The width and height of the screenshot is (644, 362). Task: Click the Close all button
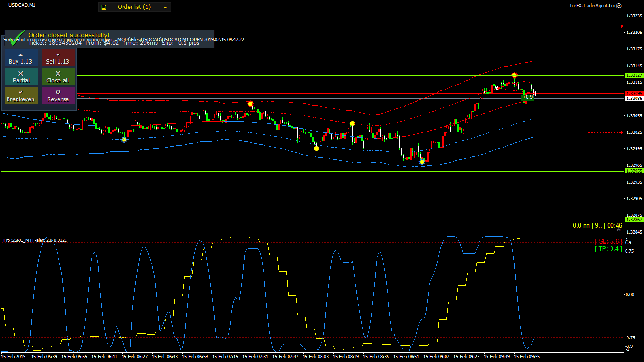tap(58, 77)
